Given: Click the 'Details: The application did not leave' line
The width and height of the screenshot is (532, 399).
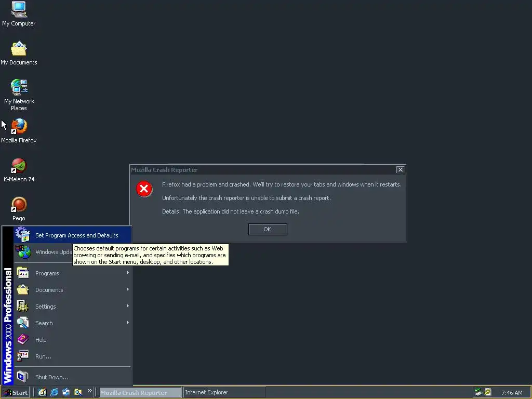Looking at the screenshot, I should [x=230, y=211].
